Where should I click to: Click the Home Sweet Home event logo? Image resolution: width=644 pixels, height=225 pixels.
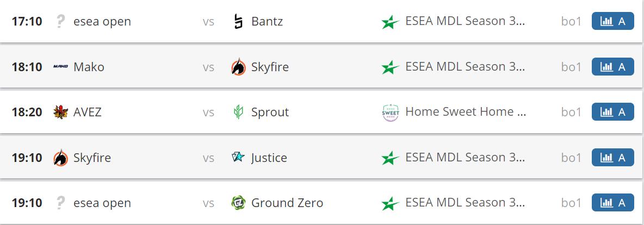click(x=391, y=112)
